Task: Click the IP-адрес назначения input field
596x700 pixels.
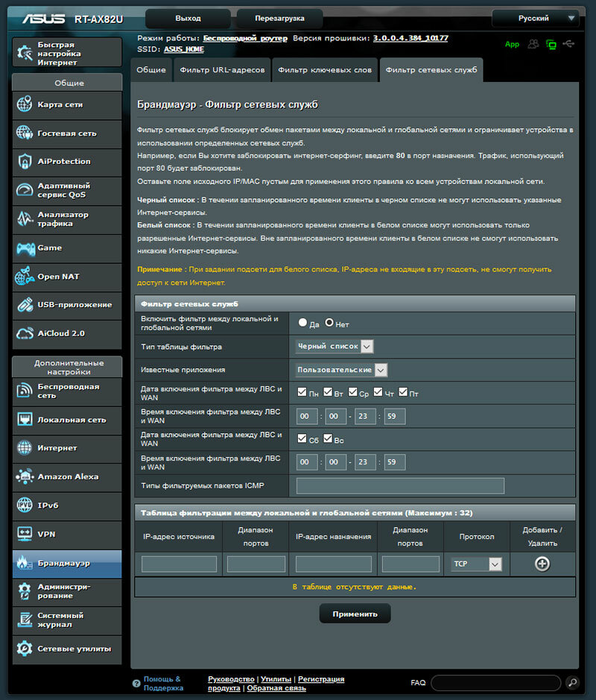Action: coord(333,564)
